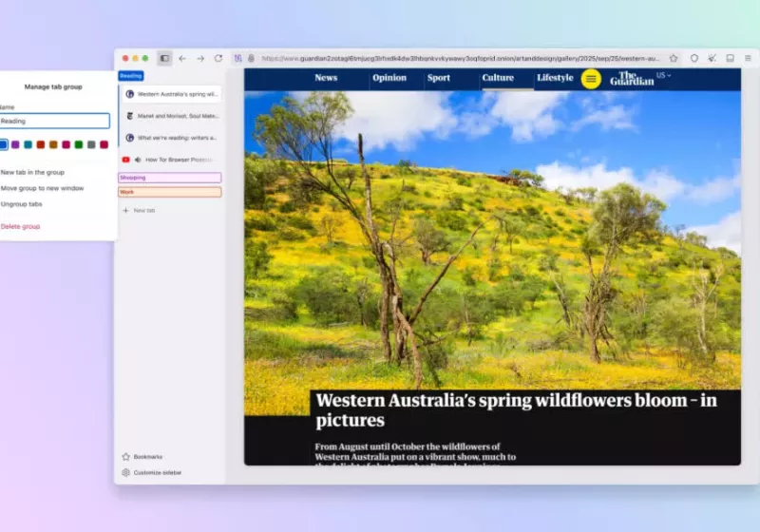Image resolution: width=760 pixels, height=532 pixels.
Task: Switch to Western Australia's spring wildflowers tab
Action: [x=171, y=94]
